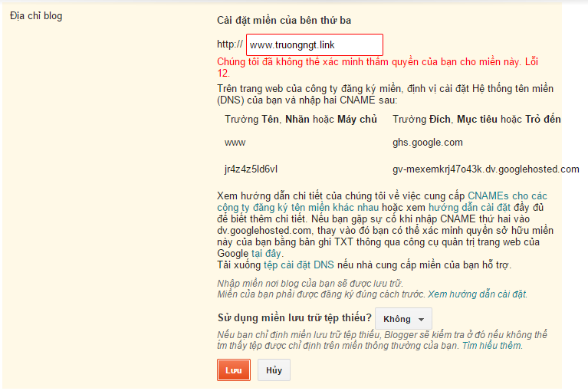The width and height of the screenshot is (588, 391).
Task: Click the Hủy cancel button
Action: [274, 370]
